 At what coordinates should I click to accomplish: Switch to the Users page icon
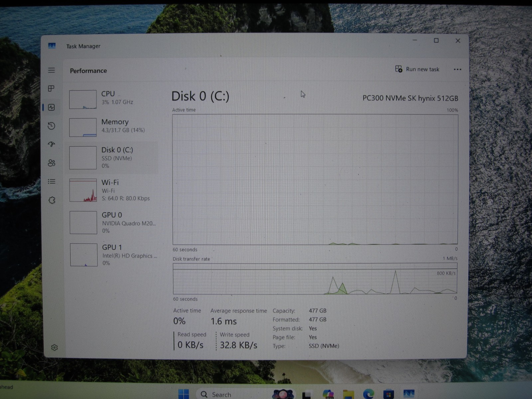pos(51,163)
